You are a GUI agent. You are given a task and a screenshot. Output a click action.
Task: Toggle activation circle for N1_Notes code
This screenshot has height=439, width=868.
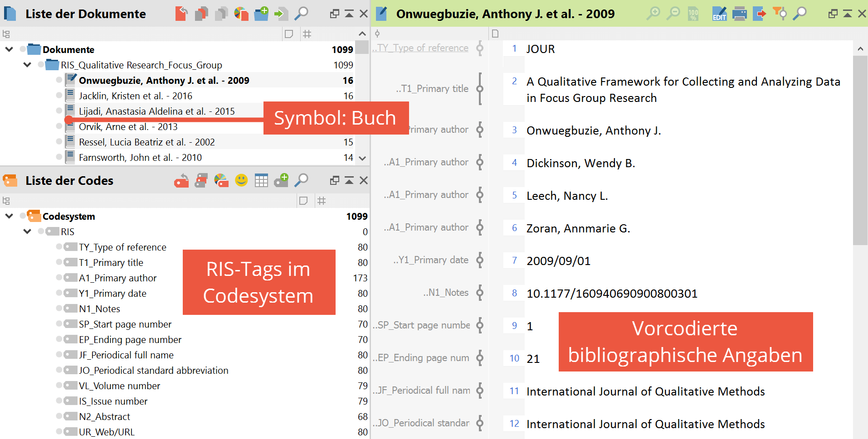pos(59,308)
